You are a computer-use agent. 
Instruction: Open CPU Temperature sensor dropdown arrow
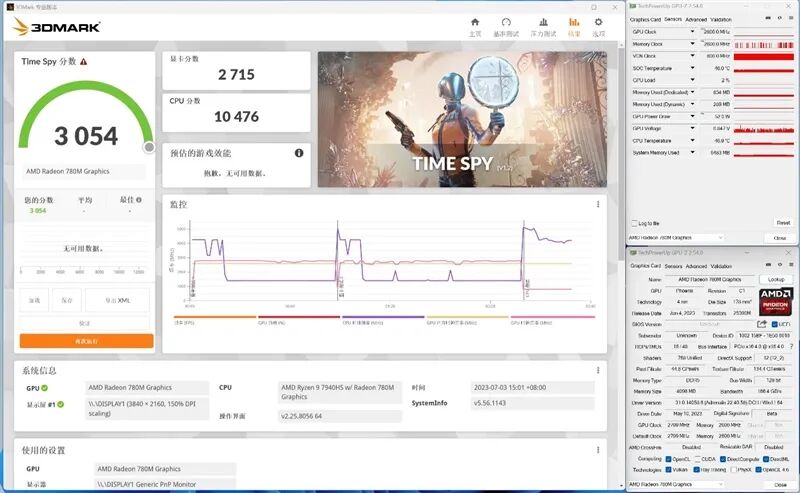click(x=692, y=140)
